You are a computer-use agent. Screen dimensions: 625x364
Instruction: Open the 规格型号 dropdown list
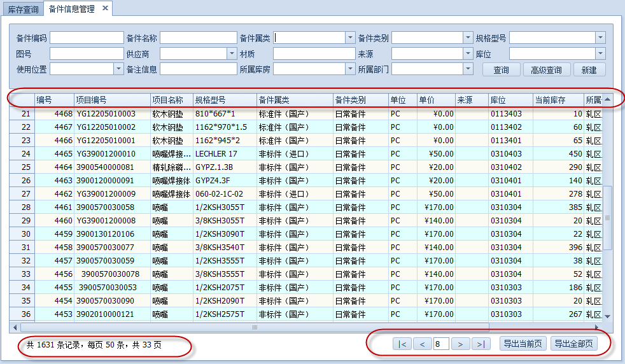click(600, 38)
